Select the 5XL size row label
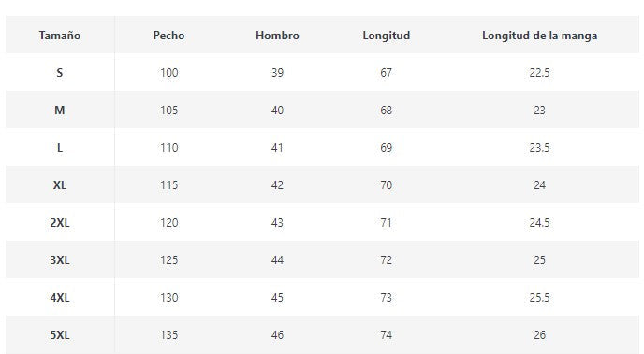This screenshot has height=354, width=644. [60, 334]
